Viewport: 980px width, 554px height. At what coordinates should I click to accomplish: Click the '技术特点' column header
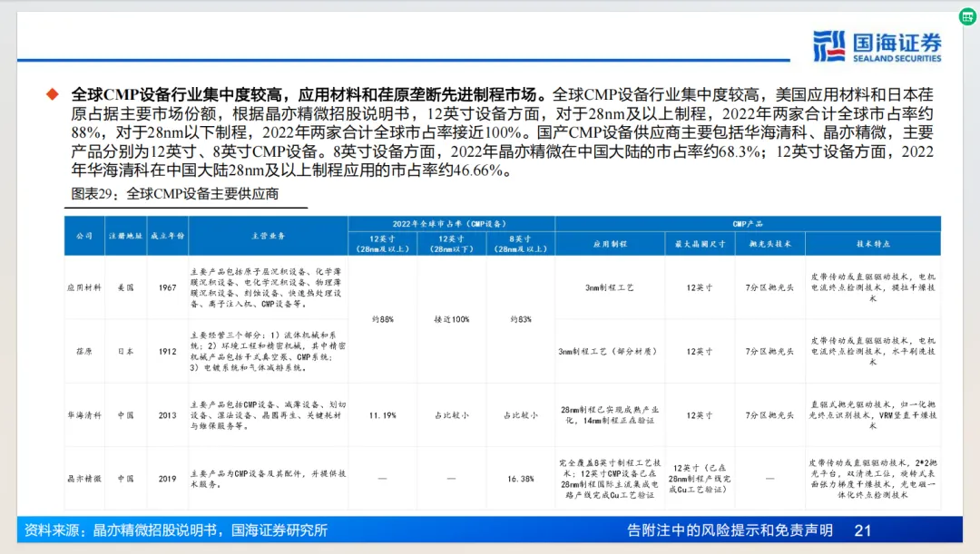coord(873,244)
